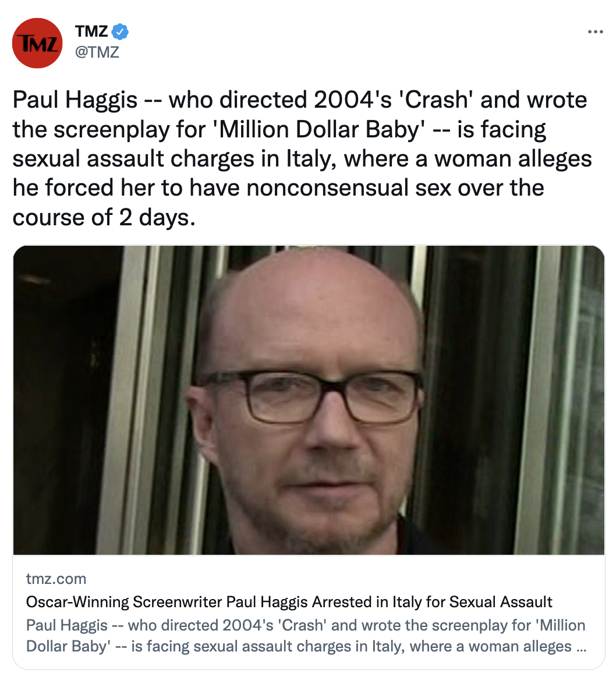Open the headline 'Oscar-Winning Screenwriter Paul Haggis Arrested'

click(x=289, y=602)
